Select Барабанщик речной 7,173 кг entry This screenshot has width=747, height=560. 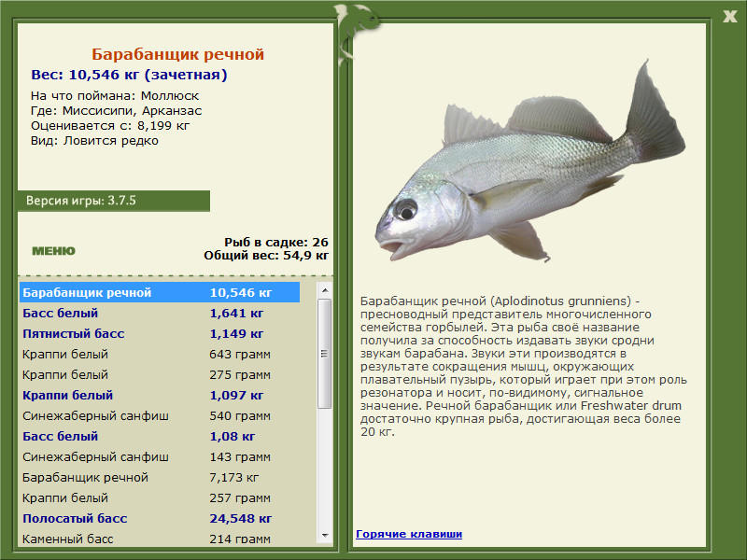pyautogui.click(x=159, y=478)
